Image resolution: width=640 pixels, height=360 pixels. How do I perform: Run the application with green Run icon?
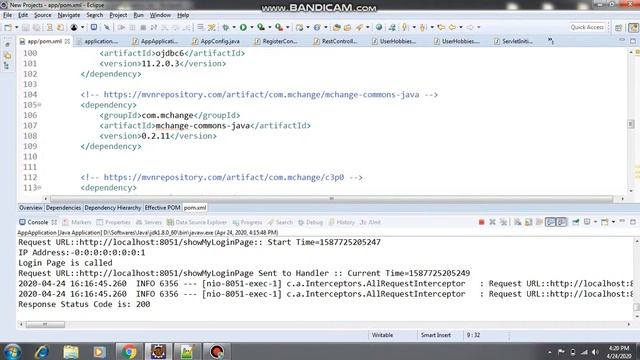(243, 27)
